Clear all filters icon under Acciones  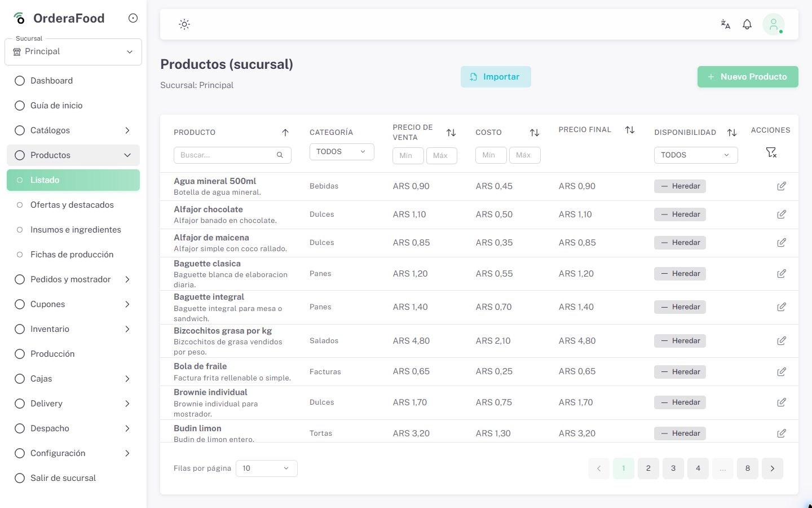tap(771, 152)
